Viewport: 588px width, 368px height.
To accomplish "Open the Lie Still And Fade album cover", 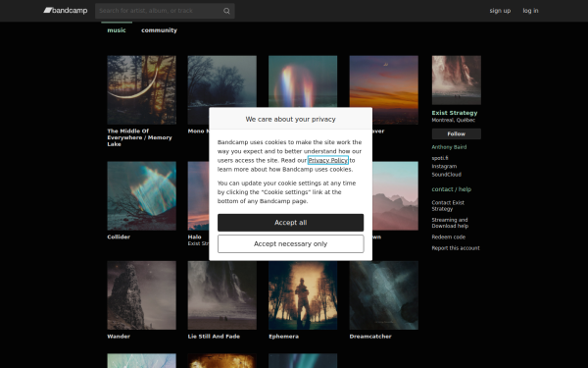I will (x=222, y=295).
